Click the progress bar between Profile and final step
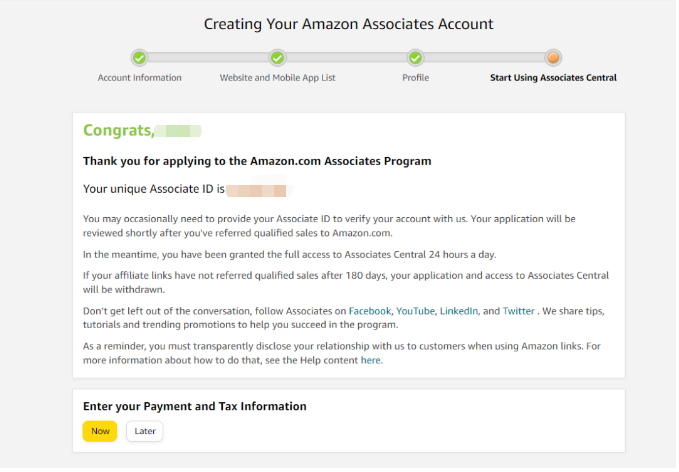 coord(484,58)
